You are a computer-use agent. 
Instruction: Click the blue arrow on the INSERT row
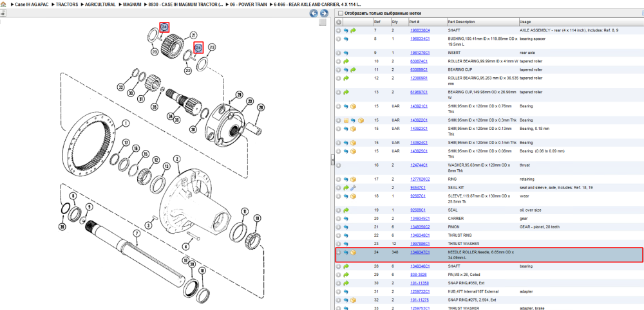pos(346,53)
